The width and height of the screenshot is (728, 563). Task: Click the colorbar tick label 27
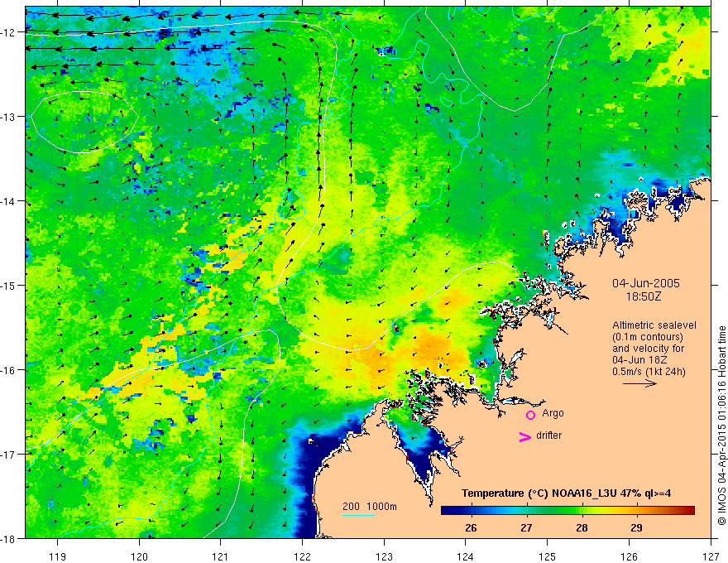tap(526, 527)
